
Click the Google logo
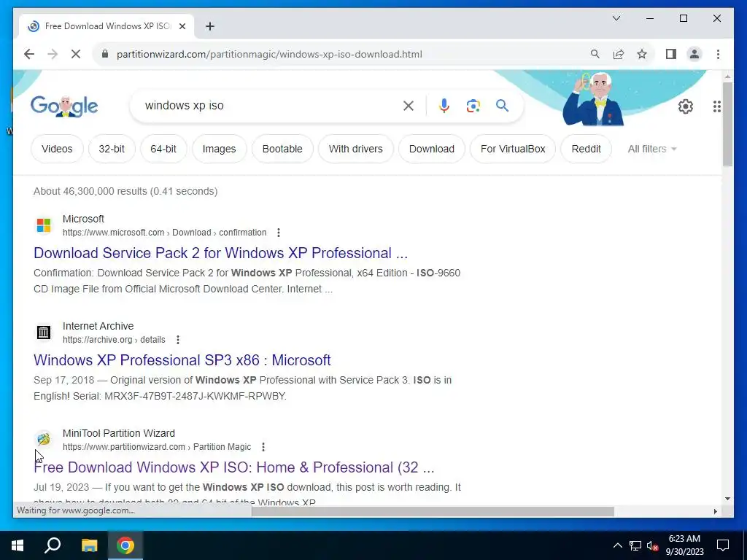pos(64,106)
